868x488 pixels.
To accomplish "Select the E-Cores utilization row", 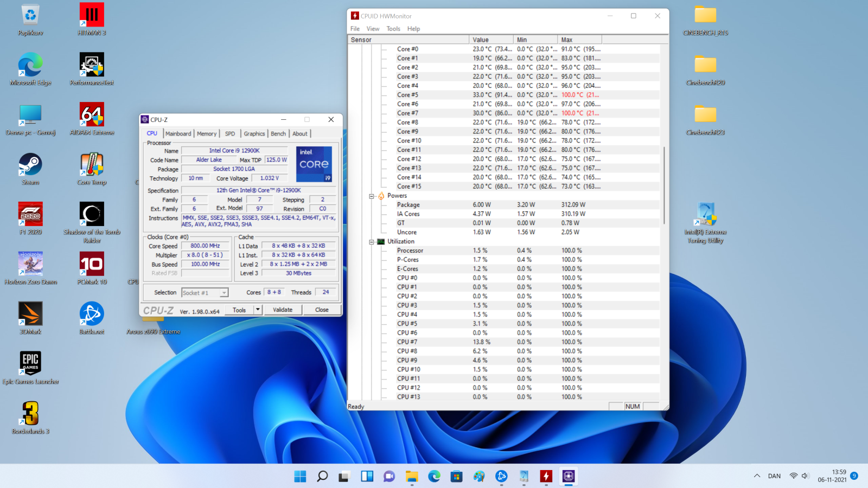I will pyautogui.click(x=503, y=269).
